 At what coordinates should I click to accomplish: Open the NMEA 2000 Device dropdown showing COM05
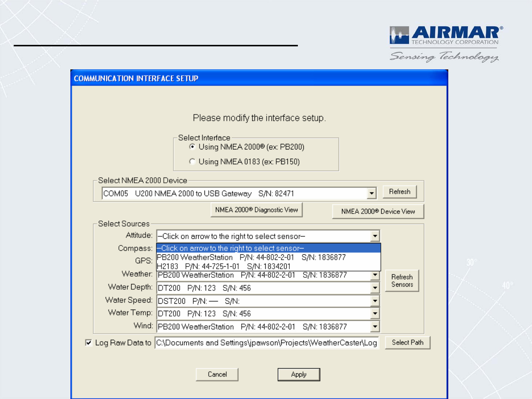[372, 193]
